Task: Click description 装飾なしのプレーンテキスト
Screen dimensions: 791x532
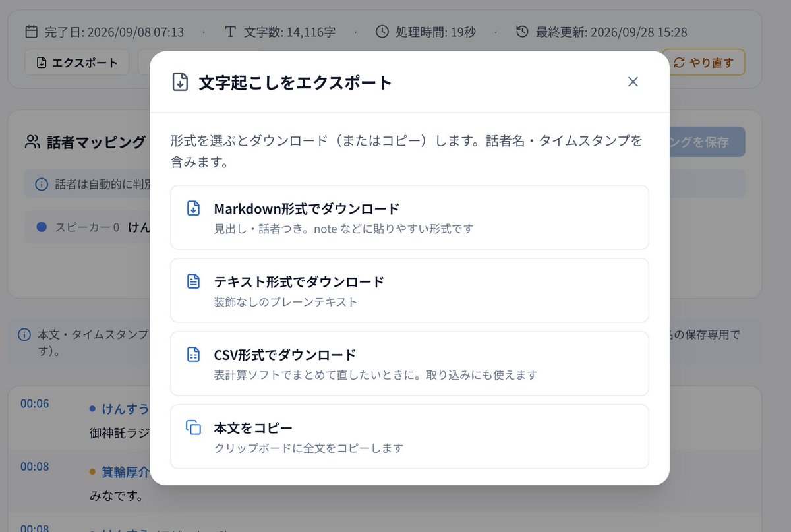Action: [x=285, y=302]
